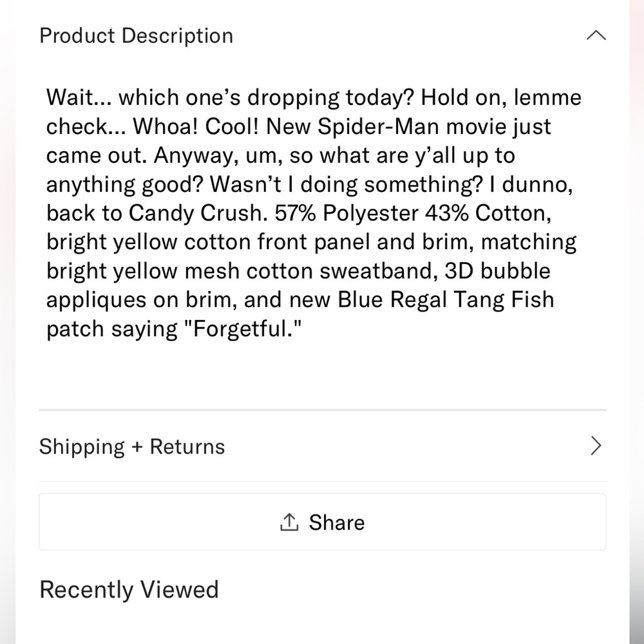The width and height of the screenshot is (644, 644).
Task: Collapse Product Description with the up chevron
Action: (596, 35)
